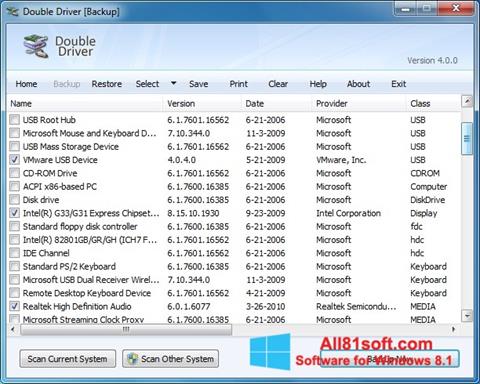Uncheck Realtek High Definition Audio checkbox

[x=15, y=306]
